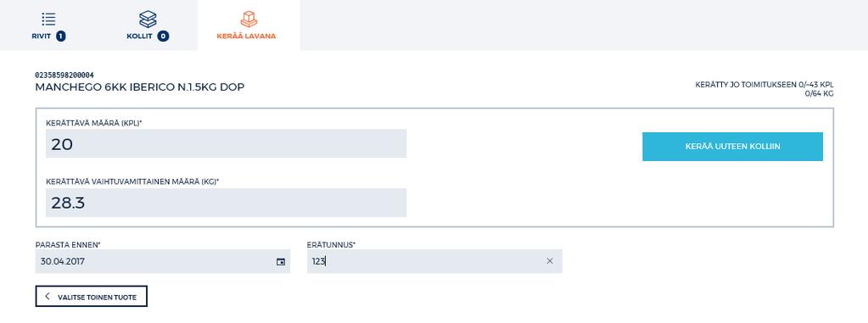Select the Kerää Lavana pallet icon
This screenshot has height=323, width=868.
(x=249, y=19)
